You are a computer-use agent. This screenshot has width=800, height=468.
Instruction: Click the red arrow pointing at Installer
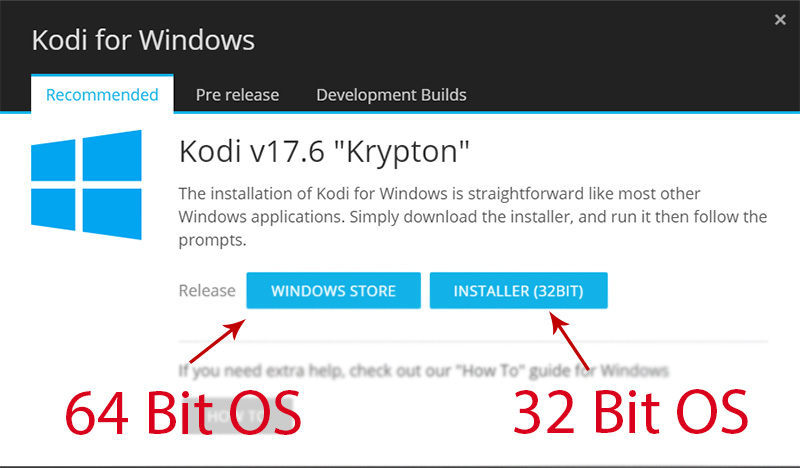click(569, 340)
